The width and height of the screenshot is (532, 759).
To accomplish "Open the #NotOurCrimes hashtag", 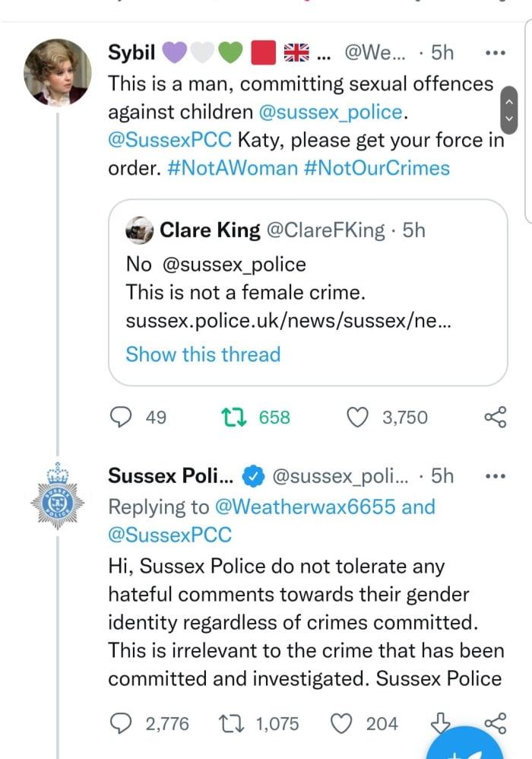I will click(377, 168).
